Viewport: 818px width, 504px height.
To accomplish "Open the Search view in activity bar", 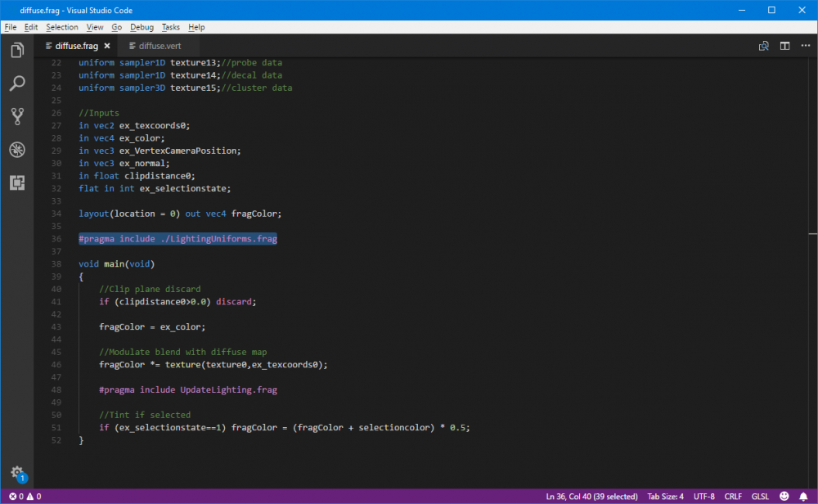I will point(16,83).
